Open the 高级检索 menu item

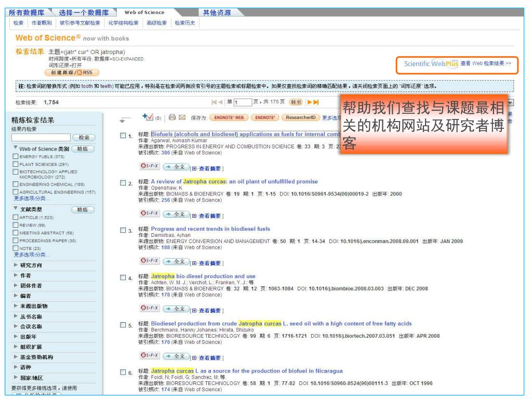tap(157, 23)
